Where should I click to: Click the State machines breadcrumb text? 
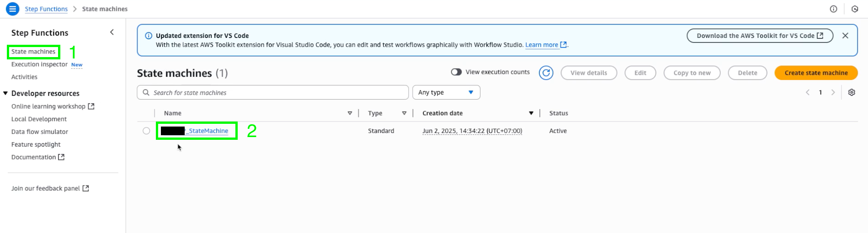click(x=105, y=9)
